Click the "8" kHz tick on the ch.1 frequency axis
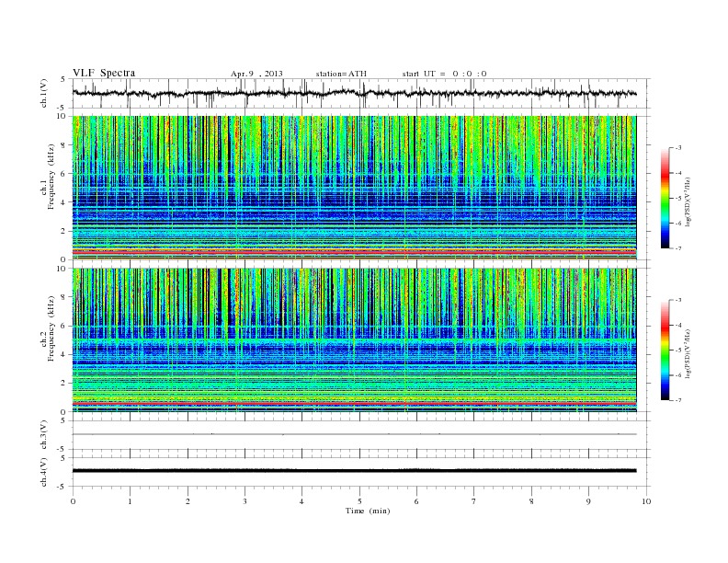The image size is (728, 563). (63, 145)
